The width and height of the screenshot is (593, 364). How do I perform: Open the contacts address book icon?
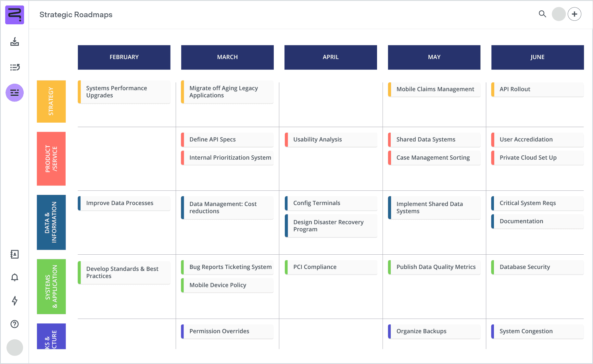pyautogui.click(x=14, y=254)
